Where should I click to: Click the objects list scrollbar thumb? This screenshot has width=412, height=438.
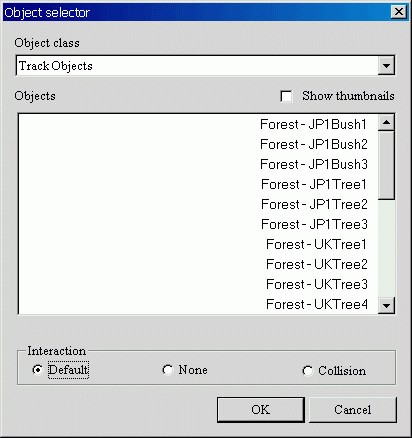pos(386,165)
